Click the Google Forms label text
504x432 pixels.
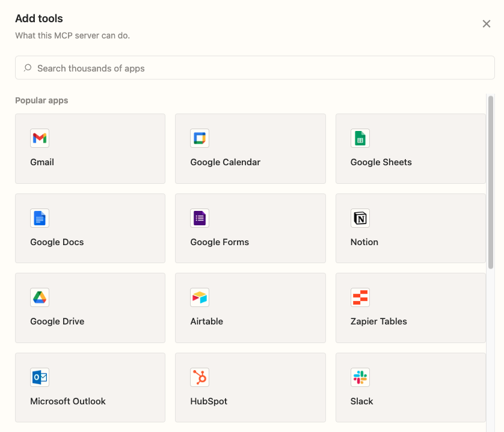pos(220,242)
